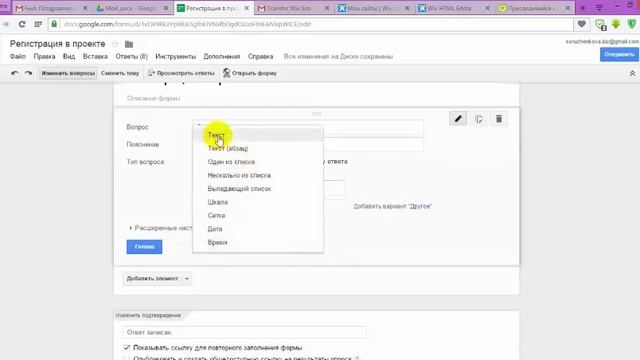The image size is (640, 360).
Task: Switch to the Wix HTML Editor tab
Action: tap(454, 8)
